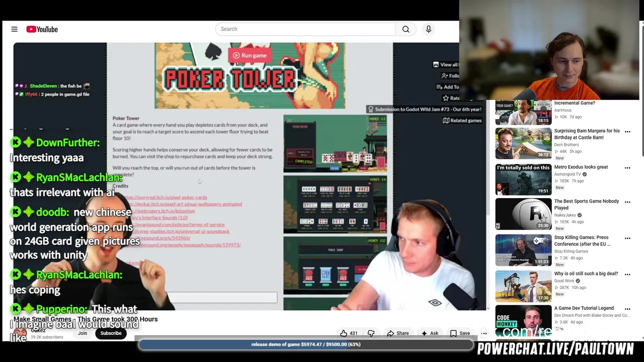Click the YouTube logo

pos(42,29)
